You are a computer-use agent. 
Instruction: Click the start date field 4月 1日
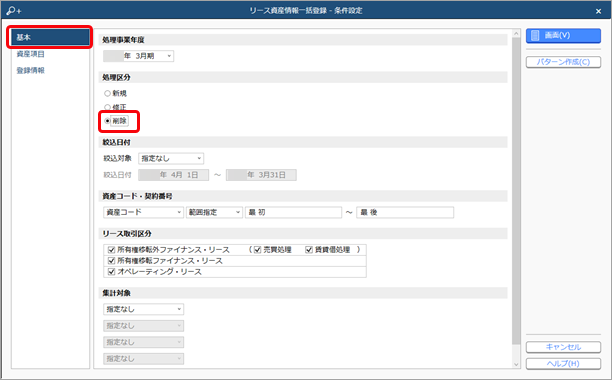click(174, 175)
